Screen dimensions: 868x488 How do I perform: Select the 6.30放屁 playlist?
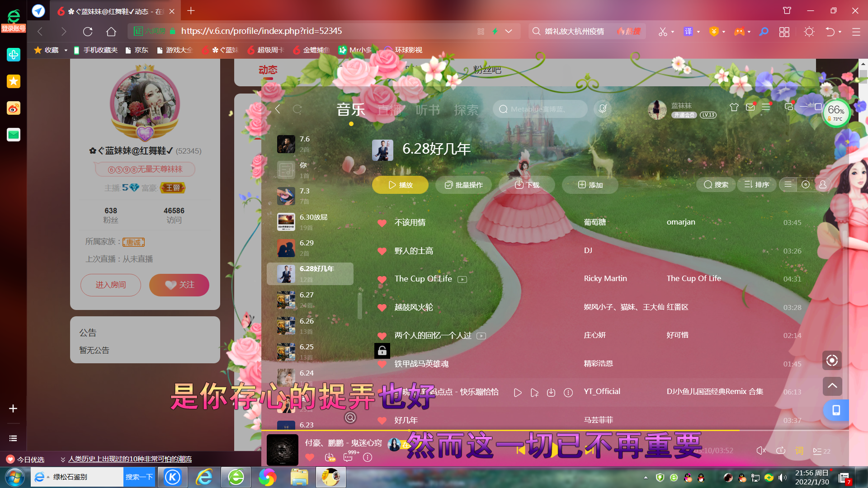[310, 222]
